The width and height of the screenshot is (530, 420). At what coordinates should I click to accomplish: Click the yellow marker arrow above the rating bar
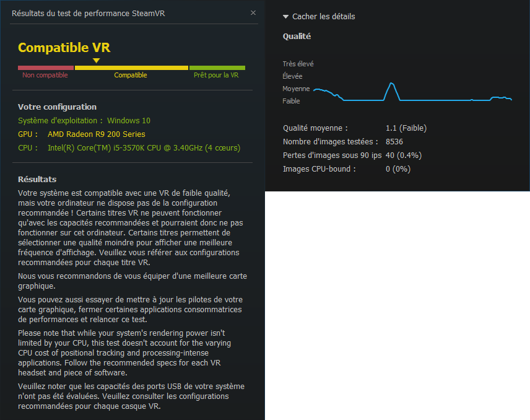click(x=96, y=60)
